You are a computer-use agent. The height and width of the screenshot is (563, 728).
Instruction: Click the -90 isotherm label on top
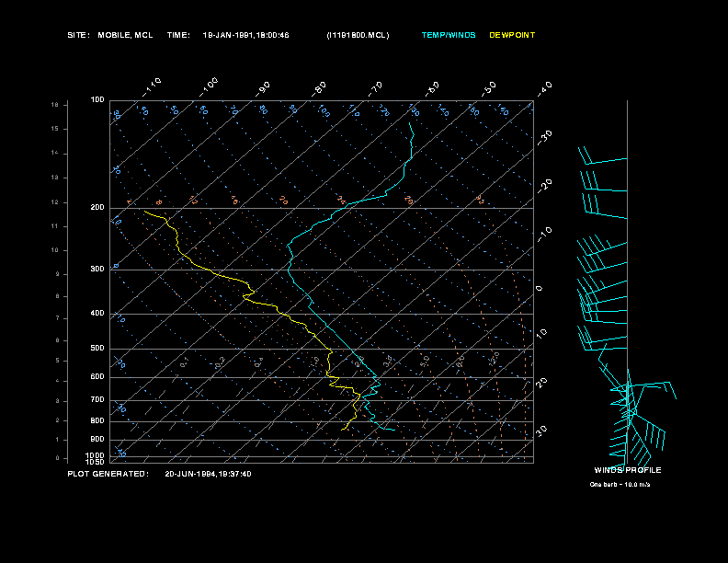point(264,88)
